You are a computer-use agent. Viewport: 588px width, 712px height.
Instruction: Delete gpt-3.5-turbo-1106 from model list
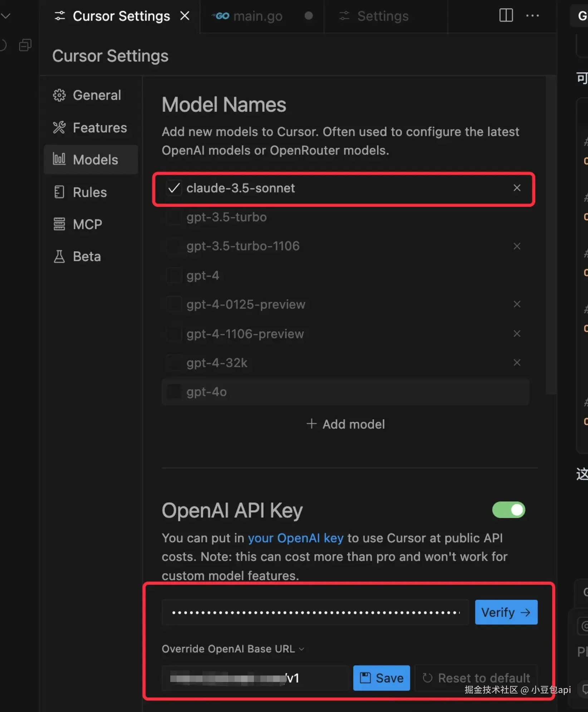click(517, 246)
